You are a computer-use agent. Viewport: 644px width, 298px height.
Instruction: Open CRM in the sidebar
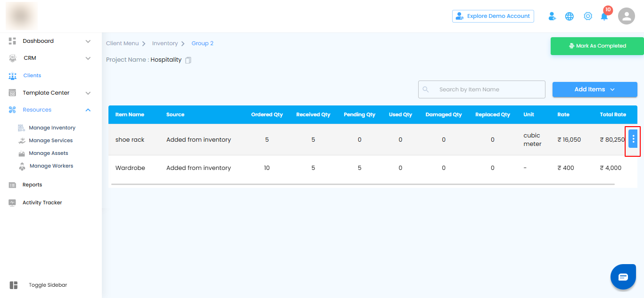[30, 58]
